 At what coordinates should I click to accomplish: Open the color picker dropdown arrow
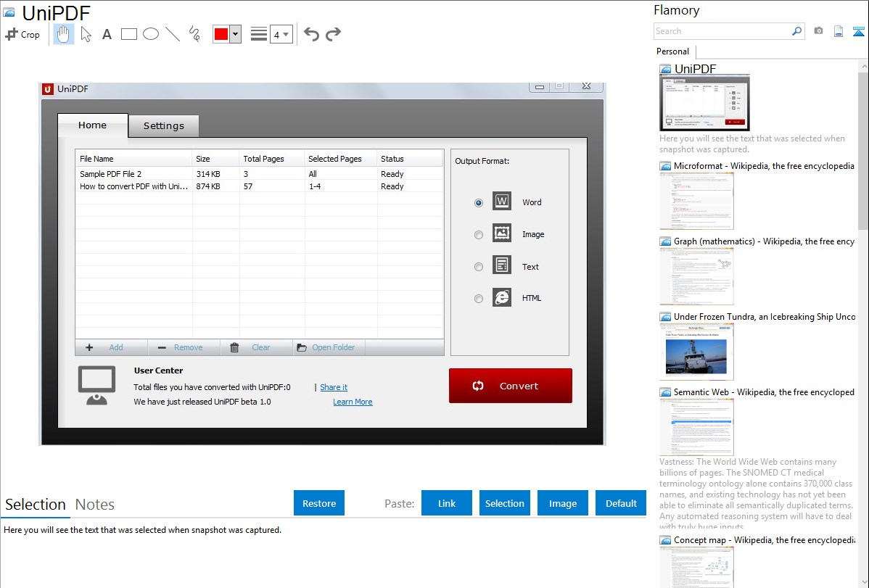pos(235,34)
